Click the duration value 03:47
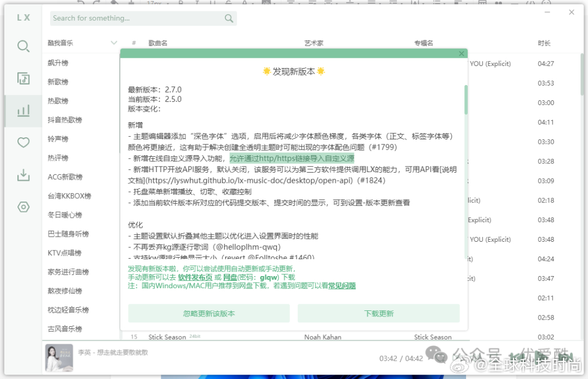Viewport: 588px width, 379px height. point(546,278)
